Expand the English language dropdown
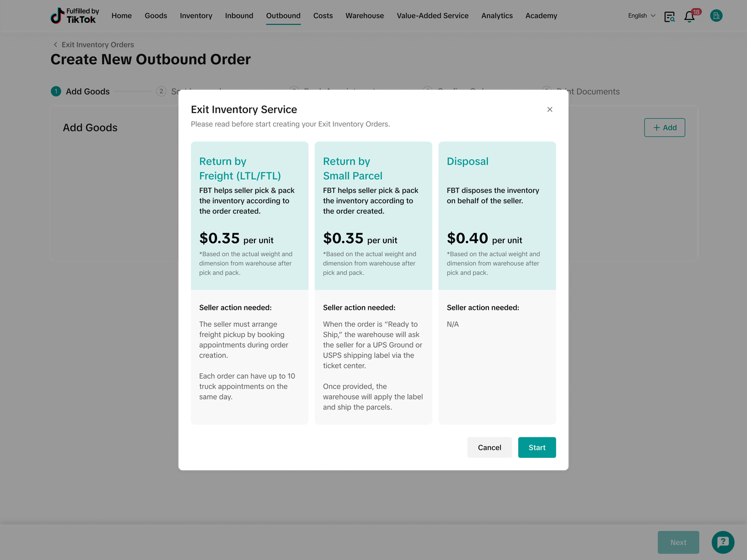The image size is (747, 560). pos(641,16)
